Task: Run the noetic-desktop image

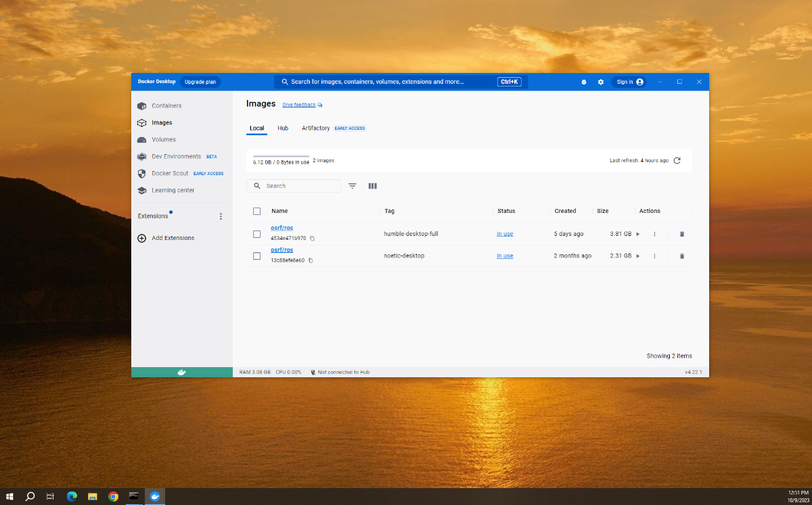Action: [638, 256]
